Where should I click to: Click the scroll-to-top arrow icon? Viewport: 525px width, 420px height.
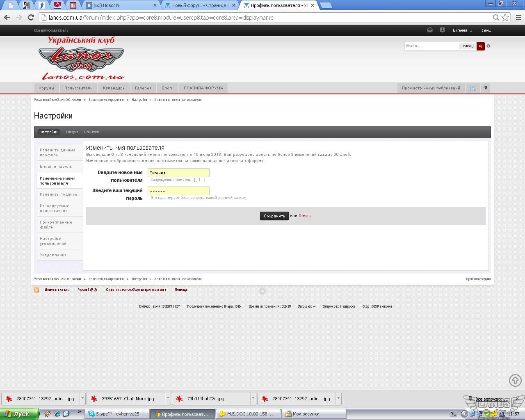[x=515, y=380]
